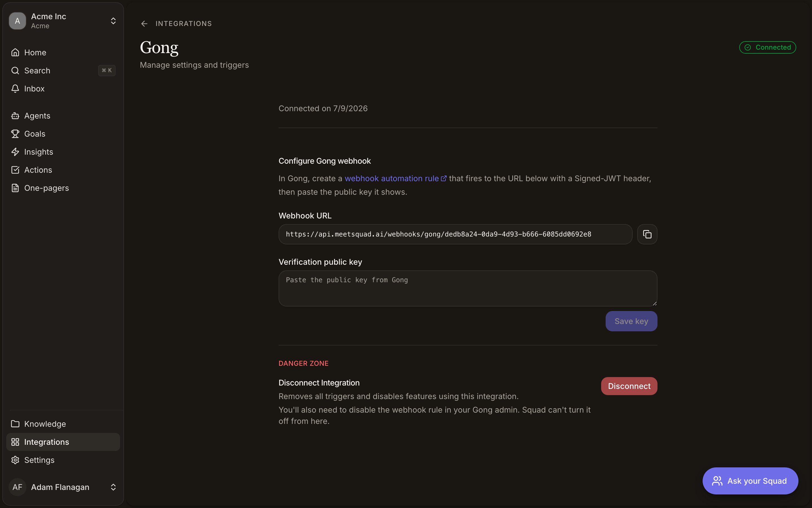Click the Webhook URL field
Screen dimensions: 812x508
click(x=455, y=234)
